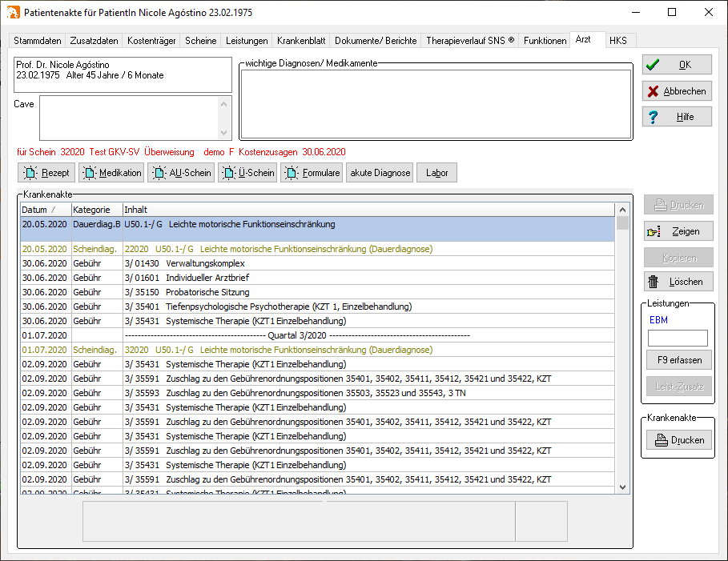This screenshot has height=561, width=728.
Task: Click the Cave field scroll-up arrow
Action: point(223,104)
